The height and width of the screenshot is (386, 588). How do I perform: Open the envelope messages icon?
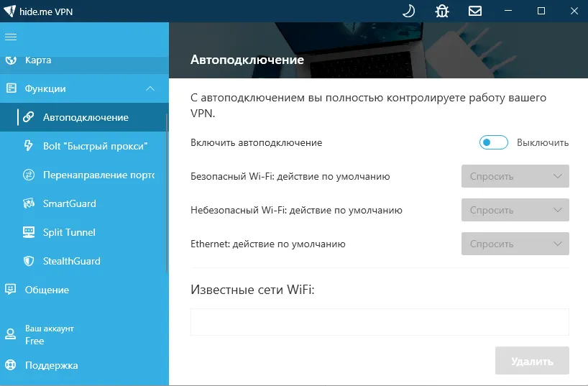click(475, 12)
